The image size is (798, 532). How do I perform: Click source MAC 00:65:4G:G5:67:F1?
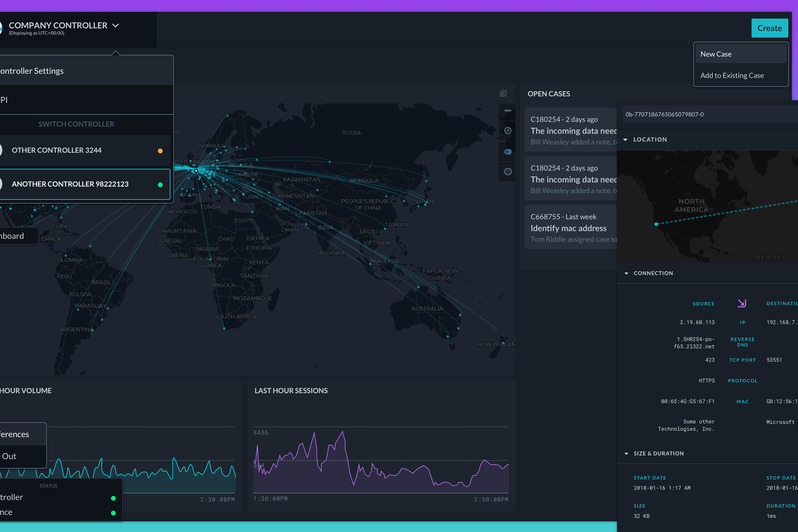[x=688, y=401]
